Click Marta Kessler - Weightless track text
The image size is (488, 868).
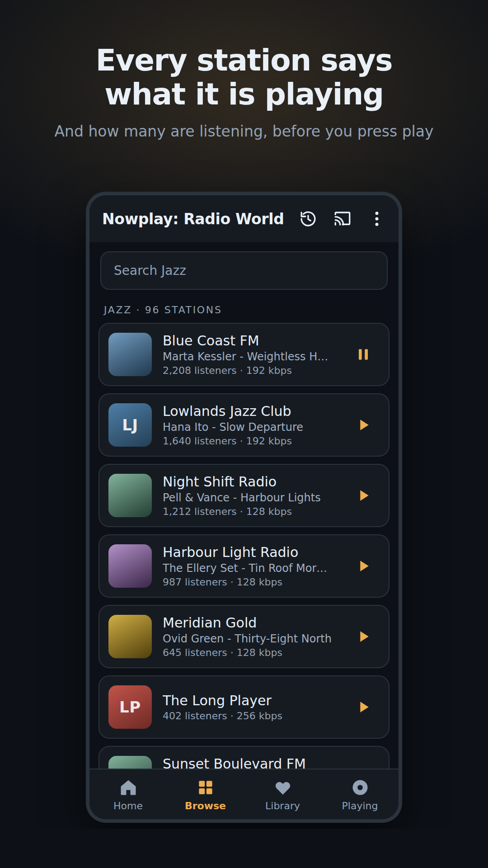[245, 356]
